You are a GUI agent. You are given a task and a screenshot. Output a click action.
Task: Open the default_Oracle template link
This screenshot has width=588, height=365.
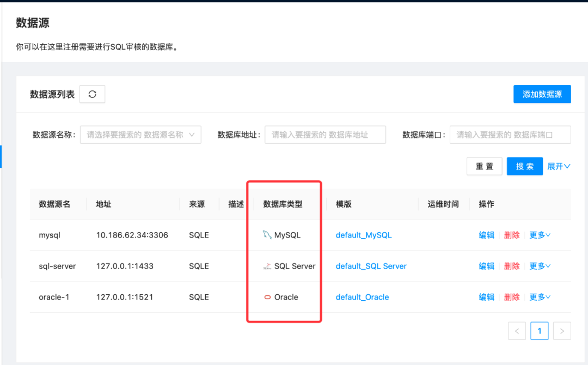click(x=362, y=297)
